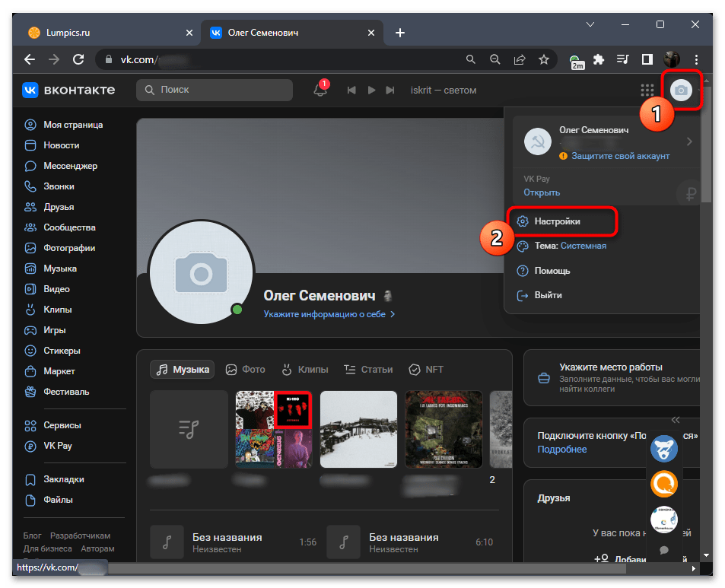Click the Поиск search field

pyautogui.click(x=215, y=90)
